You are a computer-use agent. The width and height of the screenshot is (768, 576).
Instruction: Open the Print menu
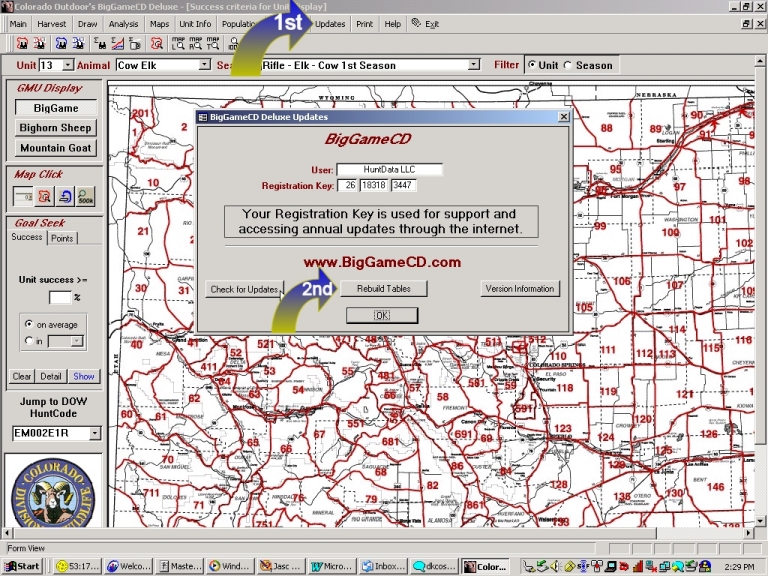pyautogui.click(x=364, y=24)
